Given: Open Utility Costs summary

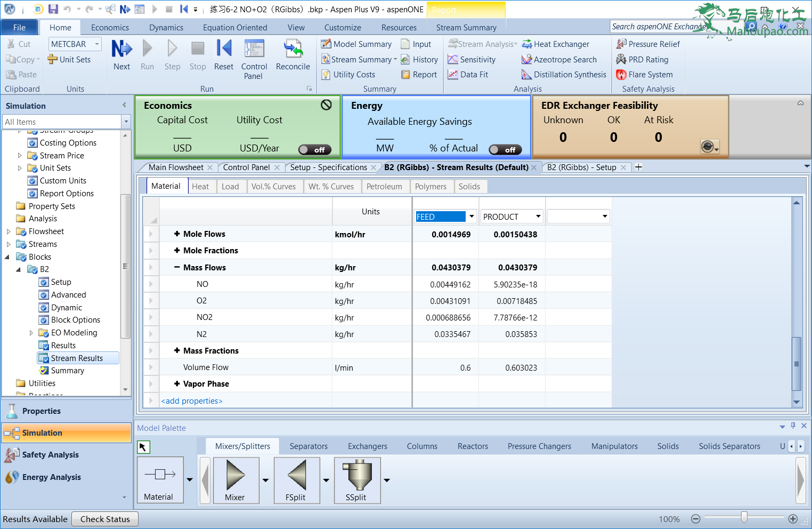Looking at the screenshot, I should (x=348, y=75).
